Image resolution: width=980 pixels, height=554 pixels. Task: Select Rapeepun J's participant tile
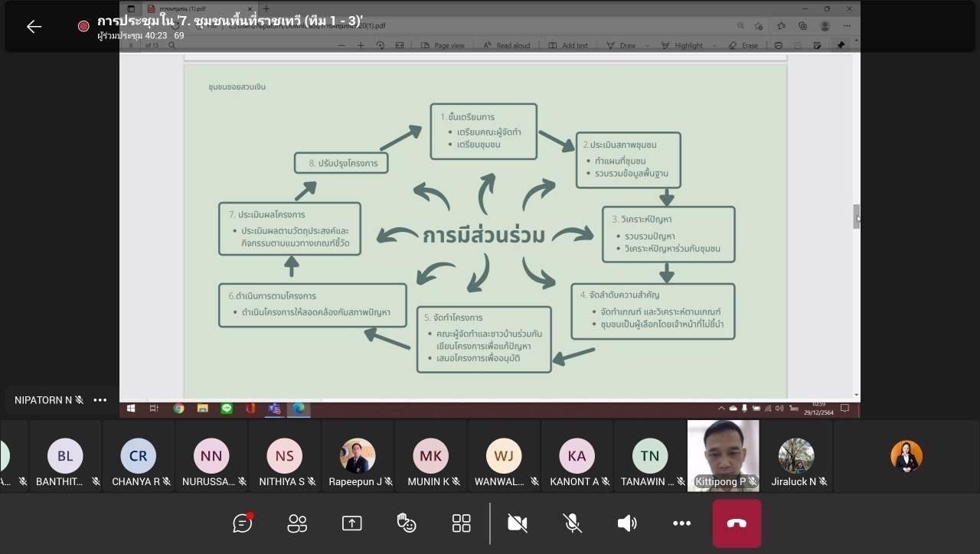(x=358, y=456)
